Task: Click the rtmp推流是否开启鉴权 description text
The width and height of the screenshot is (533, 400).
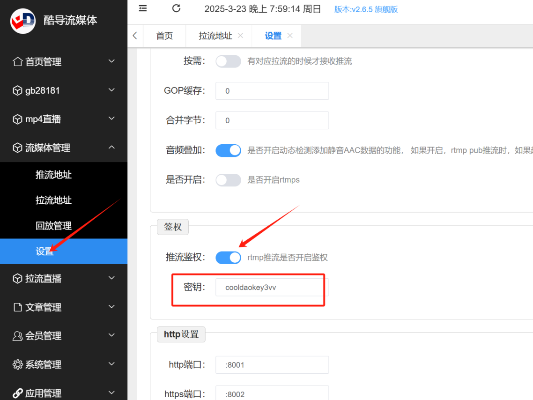Action: point(287,258)
